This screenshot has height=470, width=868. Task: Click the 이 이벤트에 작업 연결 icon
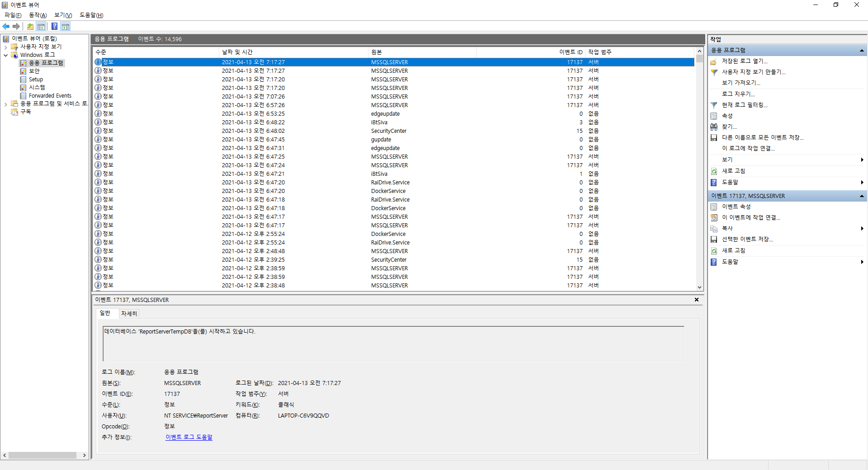tap(714, 218)
